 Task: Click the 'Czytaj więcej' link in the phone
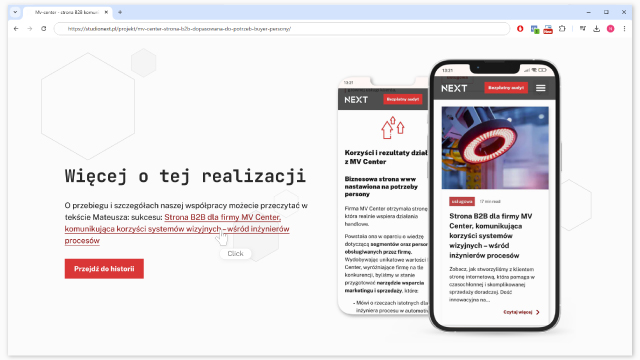coord(518,312)
